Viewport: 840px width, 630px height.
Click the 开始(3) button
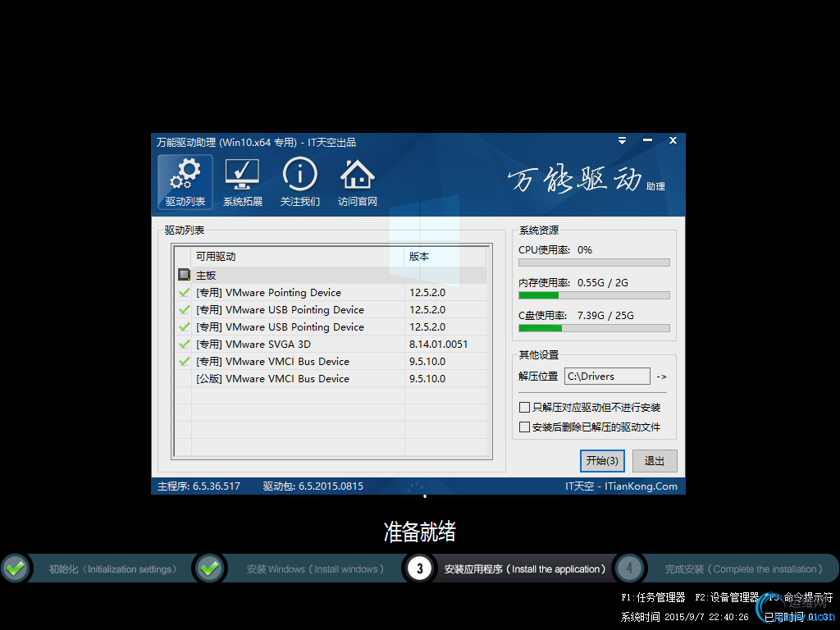pos(602,461)
